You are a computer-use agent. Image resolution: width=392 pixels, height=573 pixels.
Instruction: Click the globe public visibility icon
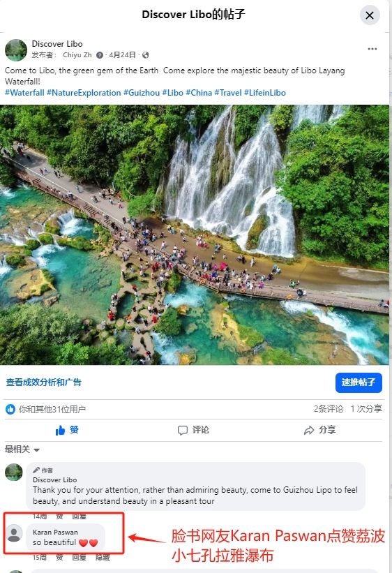(145, 55)
